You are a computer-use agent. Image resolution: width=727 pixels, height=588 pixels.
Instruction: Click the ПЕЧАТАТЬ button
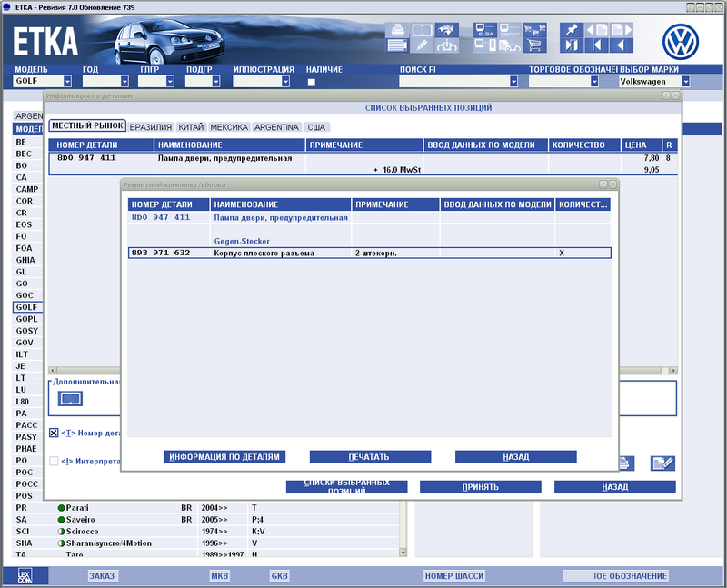pos(370,457)
